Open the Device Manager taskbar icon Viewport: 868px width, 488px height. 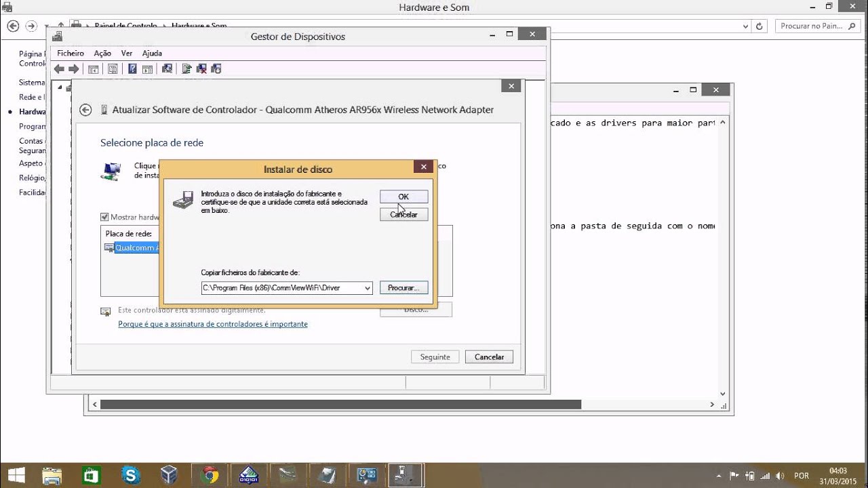click(x=406, y=475)
